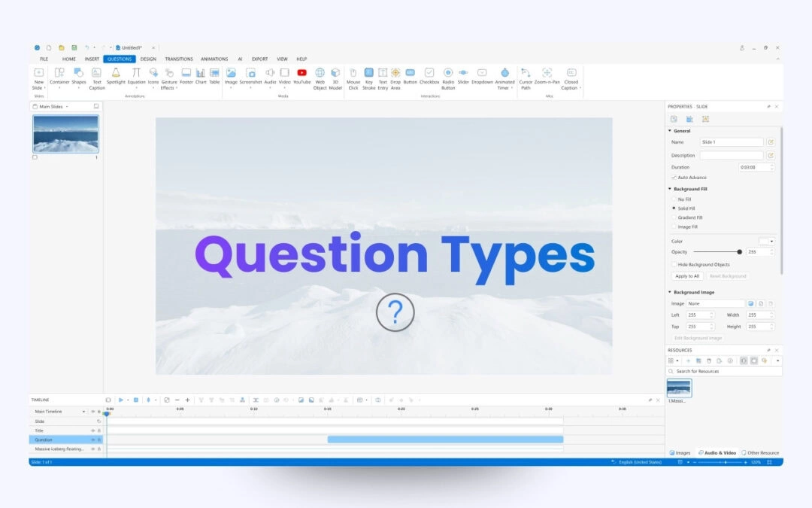
Task: Collapse the General section
Action: [670, 131]
